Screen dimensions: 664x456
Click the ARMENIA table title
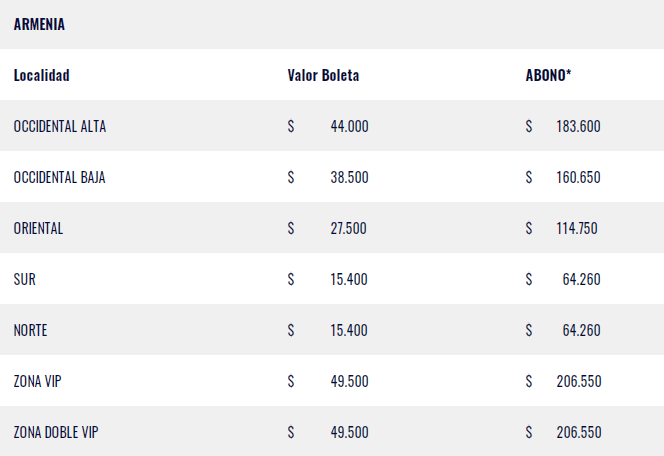coord(39,24)
